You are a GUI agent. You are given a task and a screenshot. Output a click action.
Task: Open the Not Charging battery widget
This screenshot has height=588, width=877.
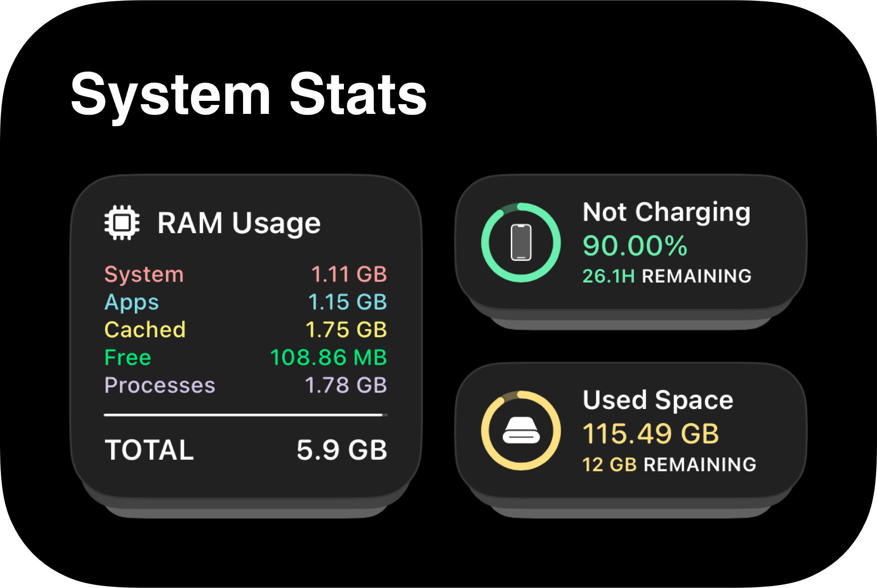(631, 242)
